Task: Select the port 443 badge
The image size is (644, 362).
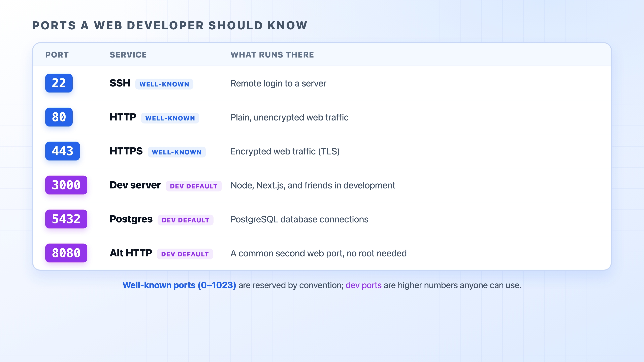Action: click(x=63, y=151)
